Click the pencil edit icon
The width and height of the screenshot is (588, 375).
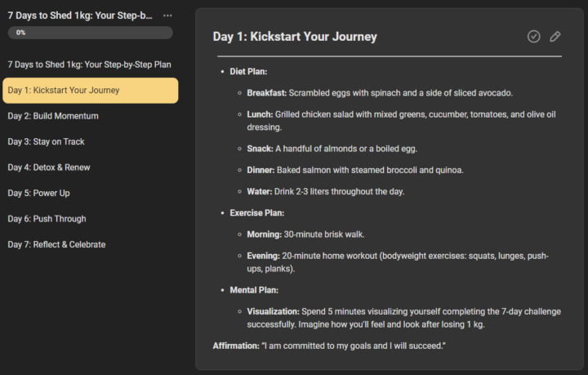[555, 37]
